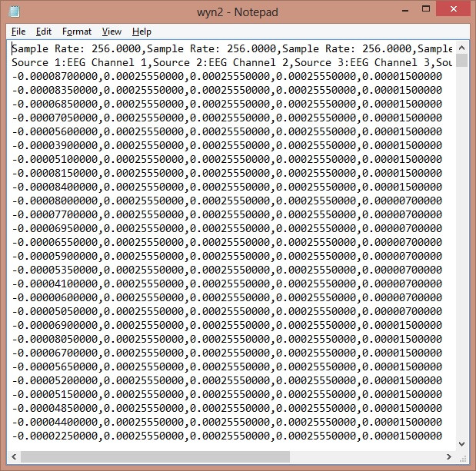Screen dimensions: 476x471
Task: Click the value -0.00005200000
Action: point(55,380)
